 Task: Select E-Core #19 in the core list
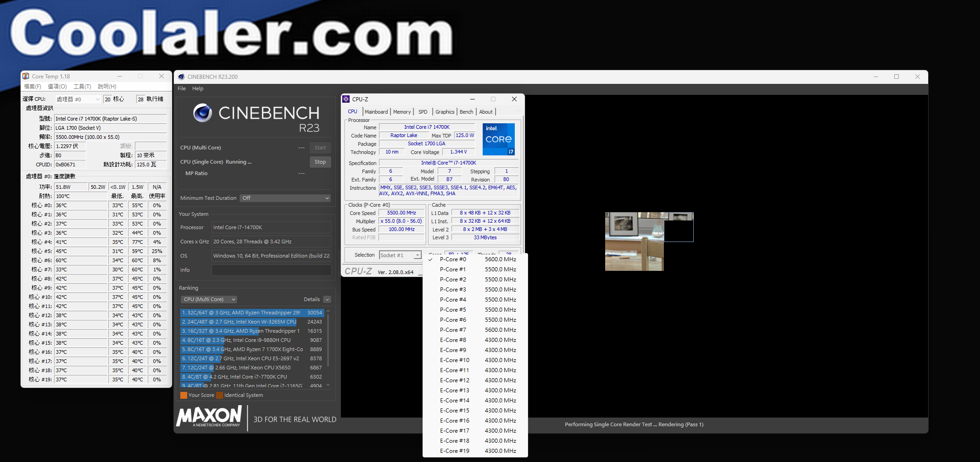click(475, 451)
